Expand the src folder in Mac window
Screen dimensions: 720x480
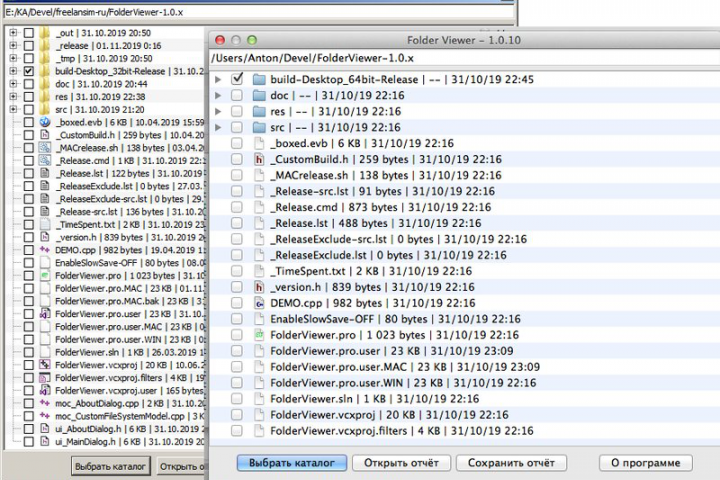219,127
